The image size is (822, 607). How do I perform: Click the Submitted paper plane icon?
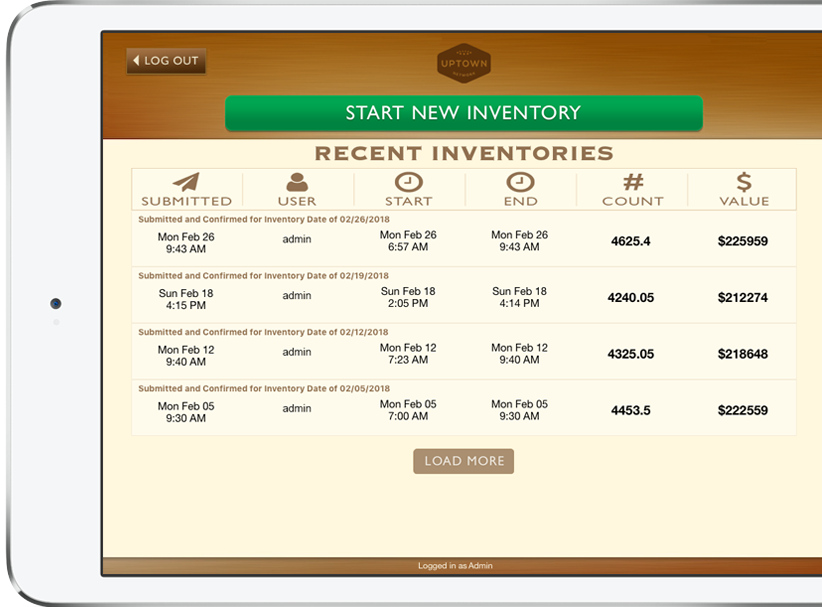[x=186, y=182]
